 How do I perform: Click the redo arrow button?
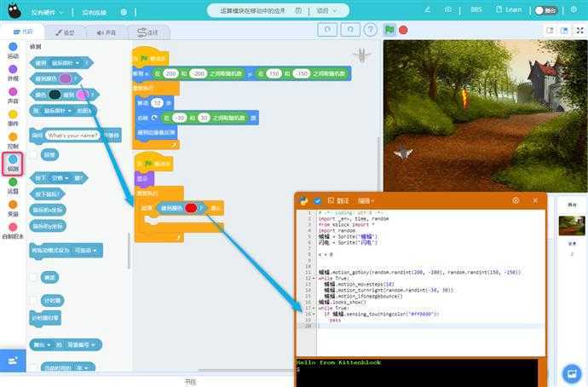(x=350, y=30)
